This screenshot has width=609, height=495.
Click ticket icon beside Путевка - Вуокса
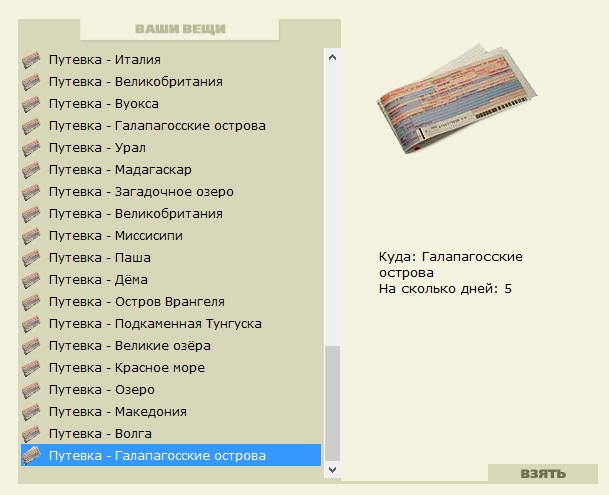point(31,104)
